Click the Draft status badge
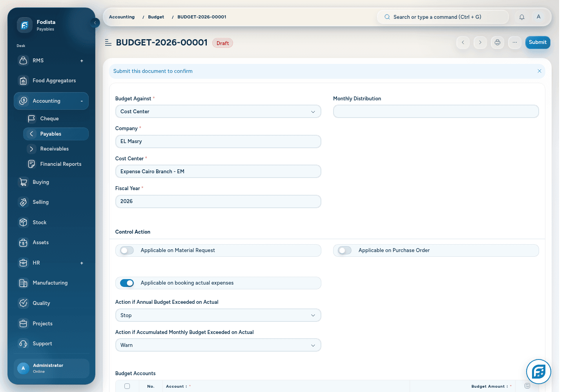The image size is (565, 392). click(x=222, y=43)
